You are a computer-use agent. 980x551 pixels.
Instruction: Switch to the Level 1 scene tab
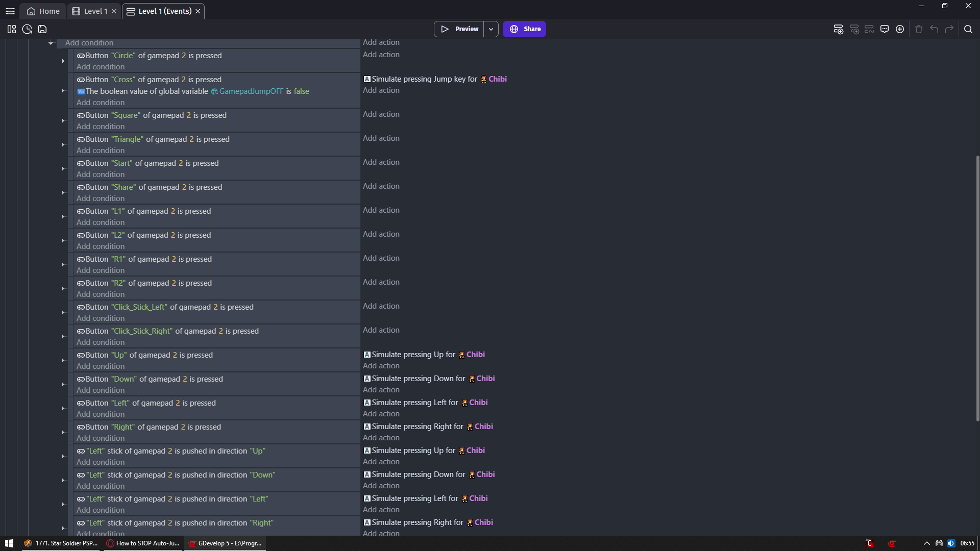click(x=95, y=11)
